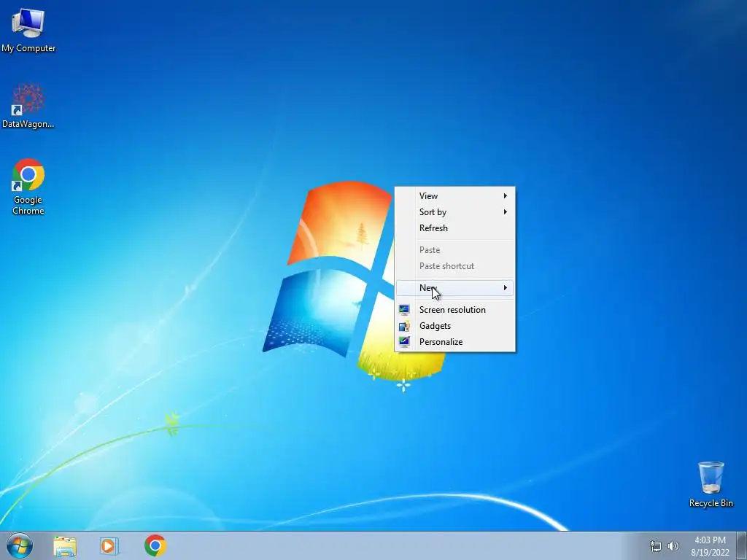Choose New in the context menu

[455, 287]
